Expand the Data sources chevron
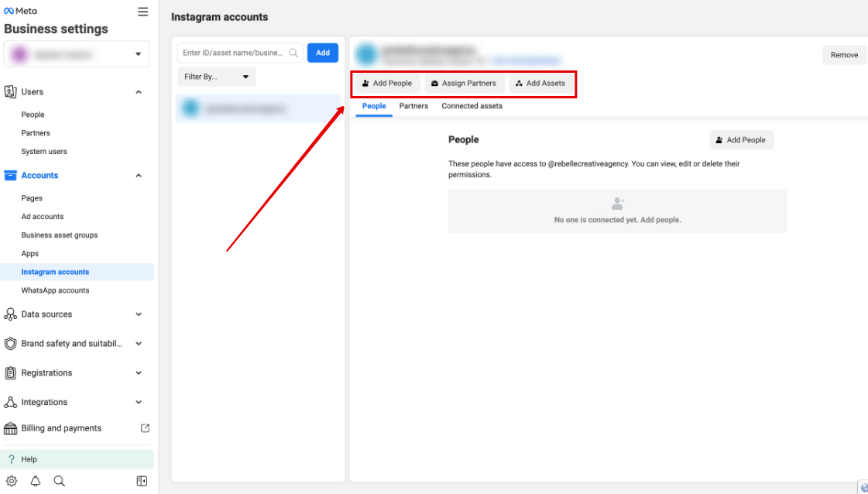This screenshot has height=494, width=868. click(139, 314)
